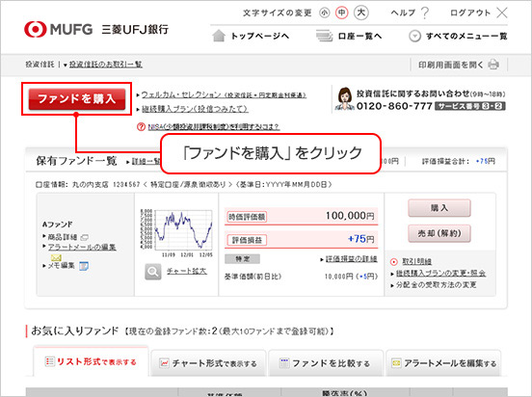Click the operator avatar image
This screenshot has width=532, height=397.
(x=344, y=98)
